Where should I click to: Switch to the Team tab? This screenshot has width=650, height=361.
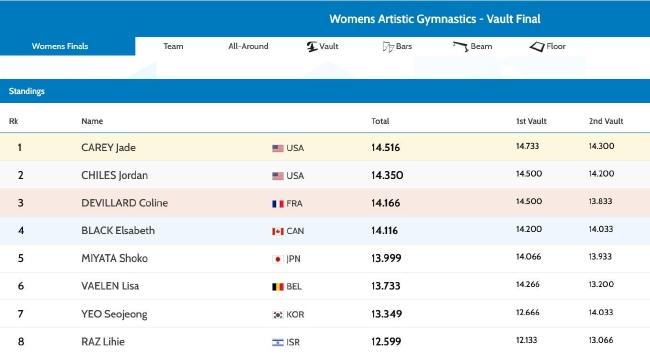[x=173, y=46]
